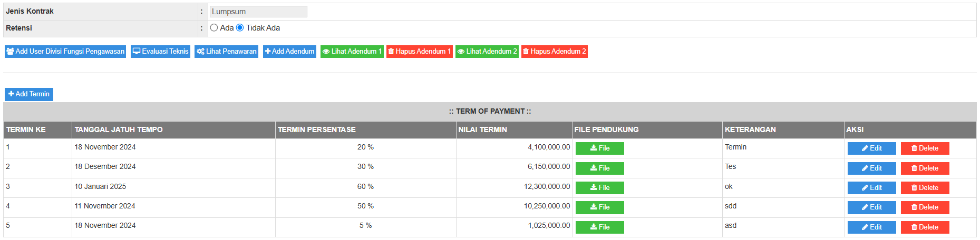Download File for termin 5
Screen dimensions: 980x240
coord(599,227)
